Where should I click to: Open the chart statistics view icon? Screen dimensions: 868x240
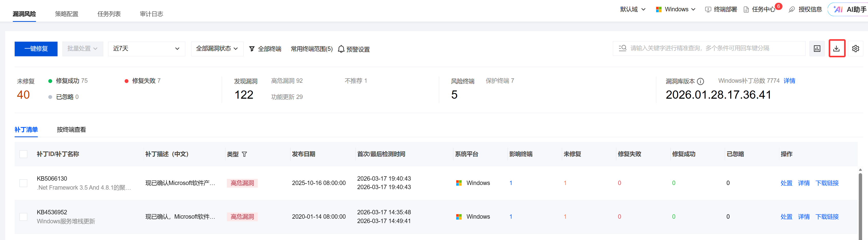click(817, 49)
